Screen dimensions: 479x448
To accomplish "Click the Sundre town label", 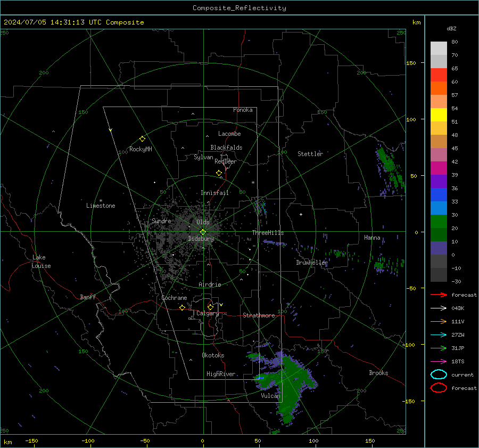I will tap(161, 221).
